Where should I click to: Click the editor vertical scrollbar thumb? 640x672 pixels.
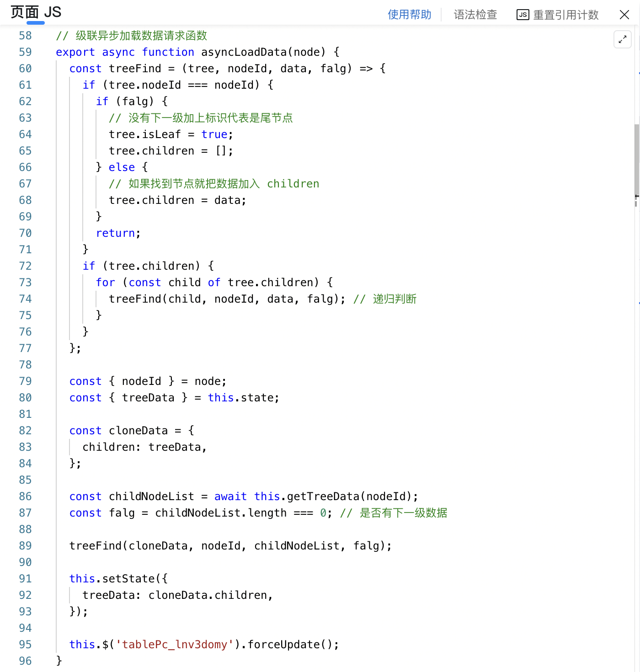(x=637, y=160)
